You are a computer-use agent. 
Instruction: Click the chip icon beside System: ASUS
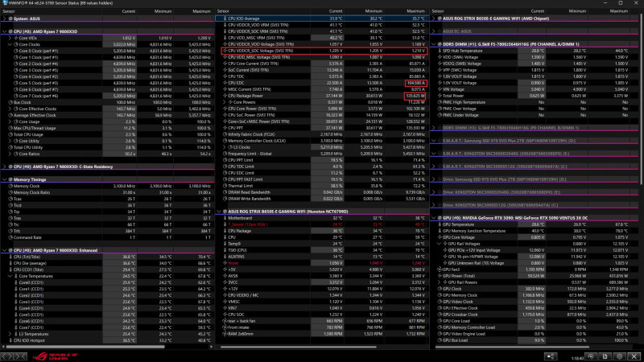click(x=10, y=19)
